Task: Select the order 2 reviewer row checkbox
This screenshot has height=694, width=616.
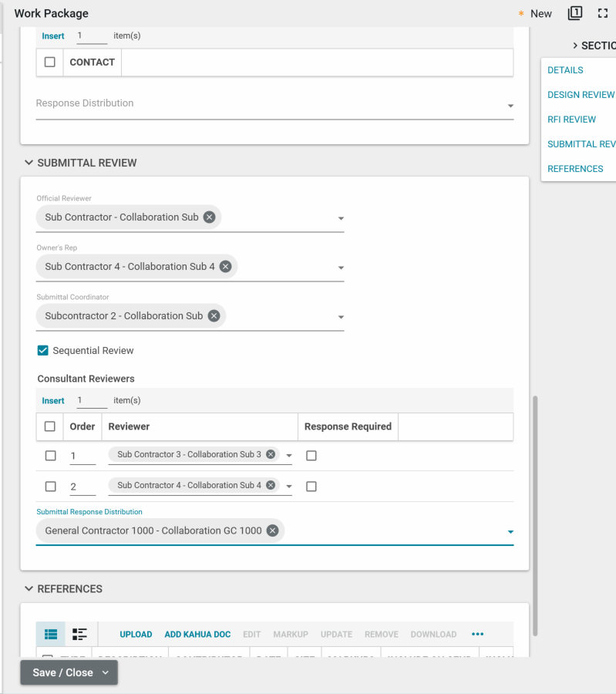Action: pyautogui.click(x=51, y=487)
